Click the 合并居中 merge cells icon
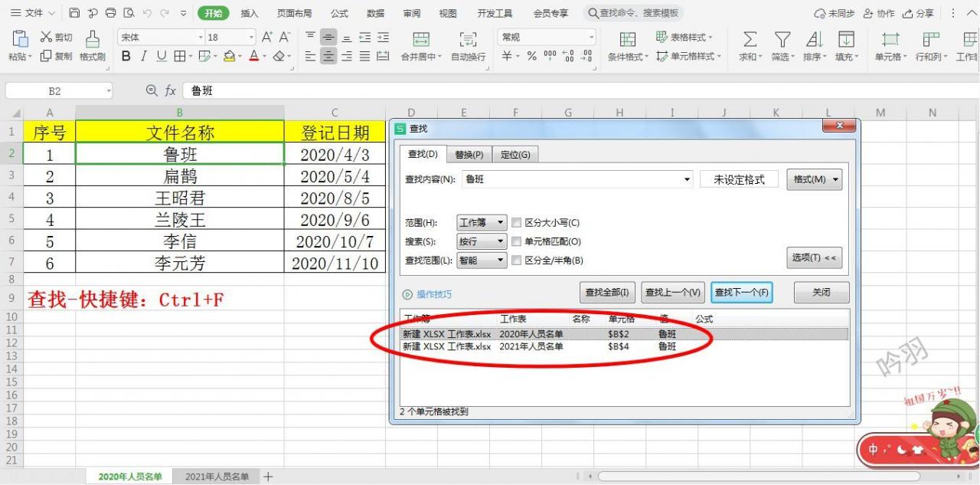The height and width of the screenshot is (485, 980). pyautogui.click(x=420, y=45)
